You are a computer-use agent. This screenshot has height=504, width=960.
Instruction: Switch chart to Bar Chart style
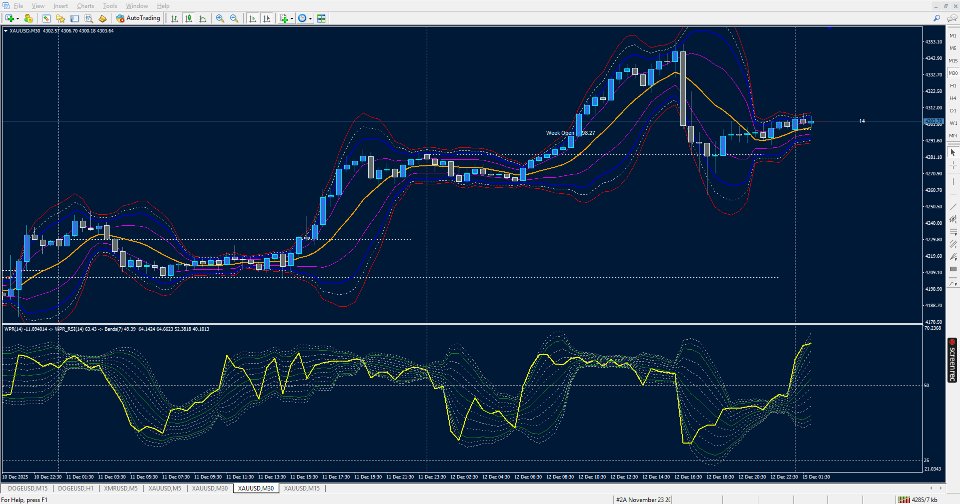tap(174, 18)
